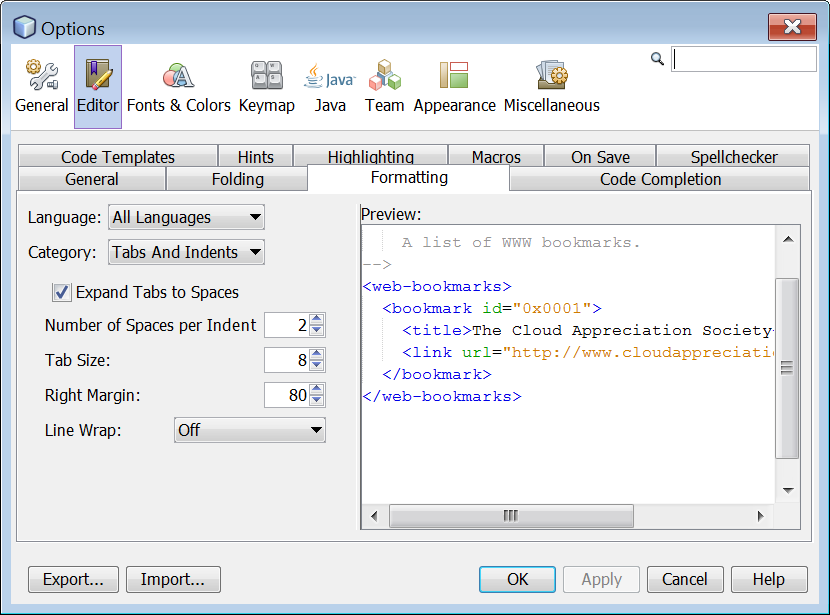
Task: Open the Java options category
Action: click(330, 87)
